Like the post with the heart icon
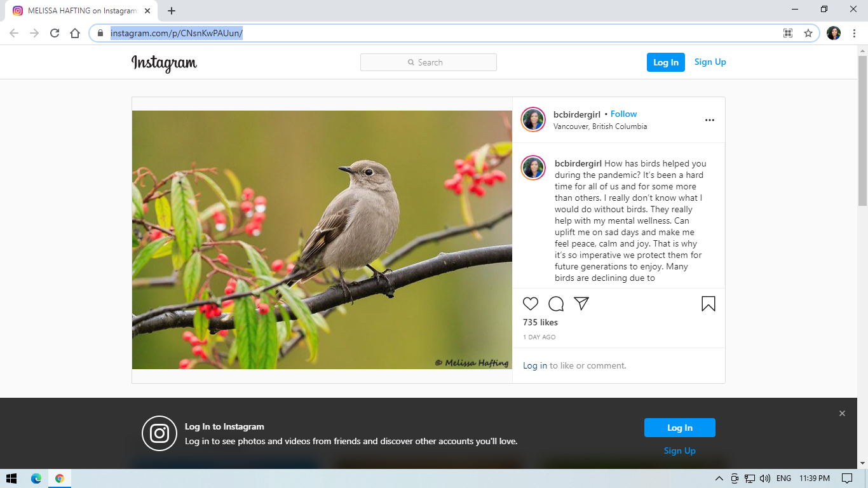868x488 pixels. (531, 304)
